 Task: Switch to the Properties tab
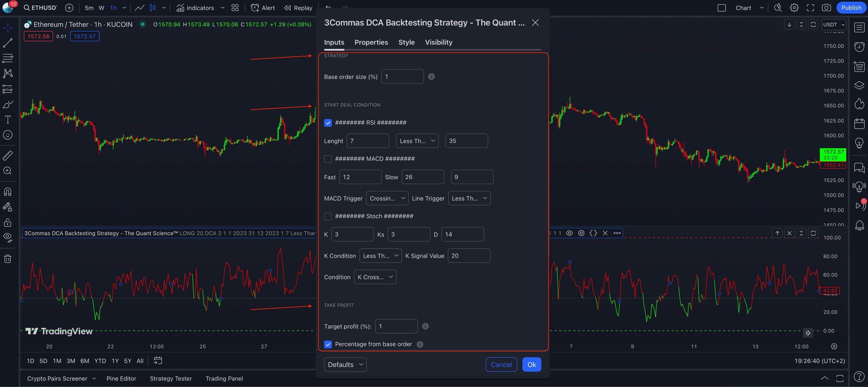371,42
